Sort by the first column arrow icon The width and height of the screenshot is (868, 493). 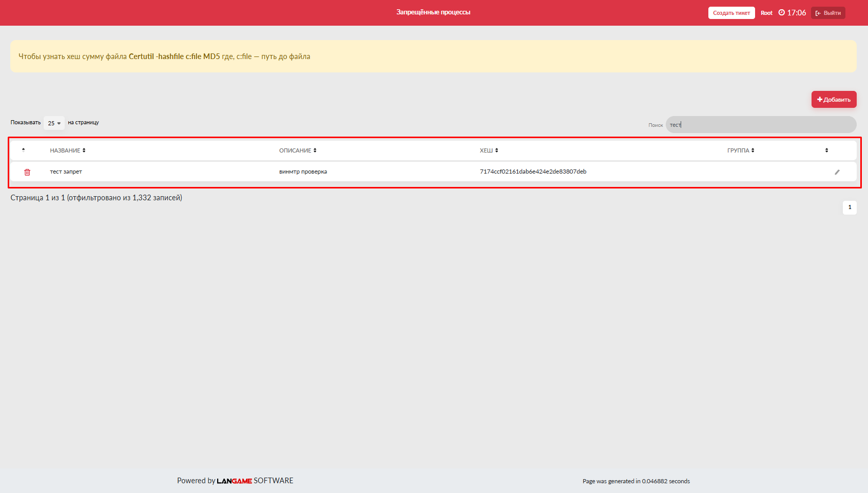point(23,150)
